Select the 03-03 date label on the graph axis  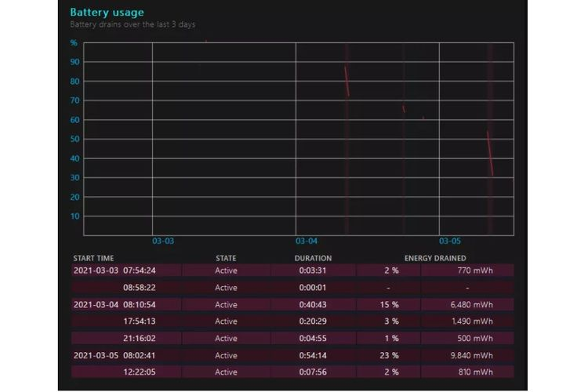point(163,241)
